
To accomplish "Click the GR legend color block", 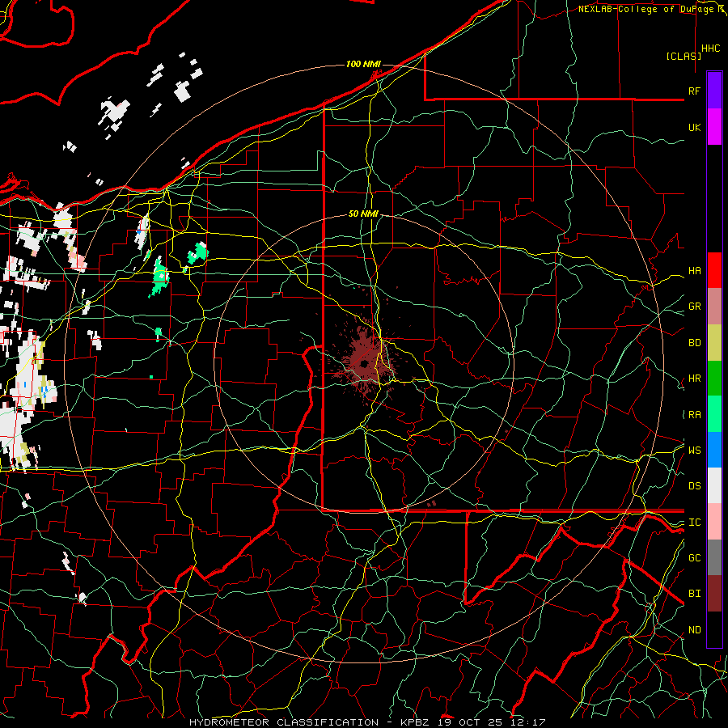I will click(714, 306).
